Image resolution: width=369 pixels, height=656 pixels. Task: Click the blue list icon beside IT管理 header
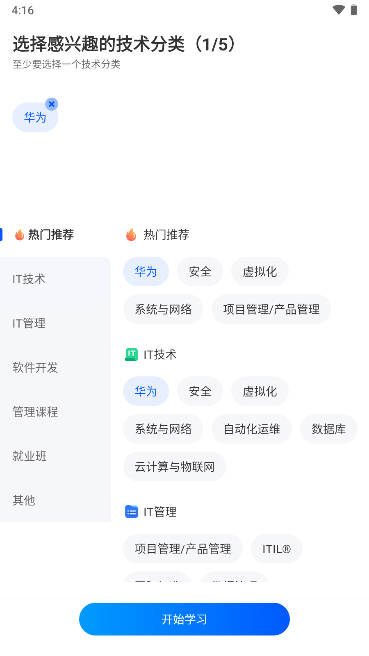[131, 511]
